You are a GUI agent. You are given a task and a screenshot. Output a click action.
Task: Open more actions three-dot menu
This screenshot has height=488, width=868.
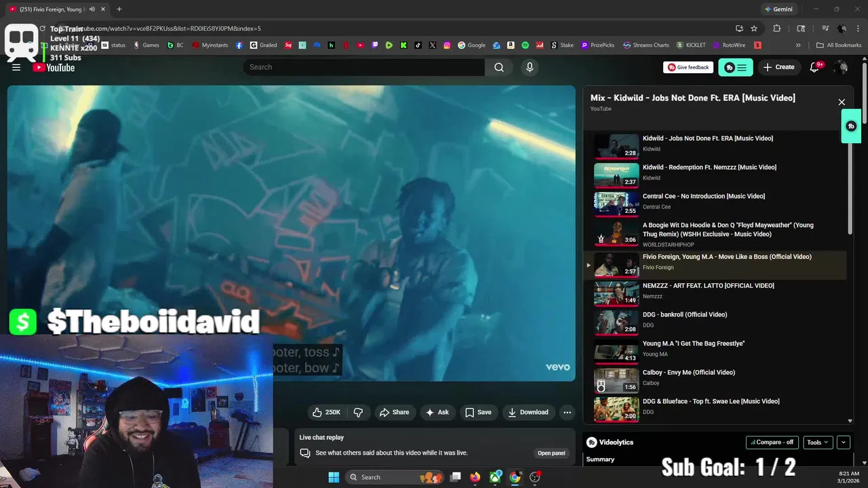point(567,412)
